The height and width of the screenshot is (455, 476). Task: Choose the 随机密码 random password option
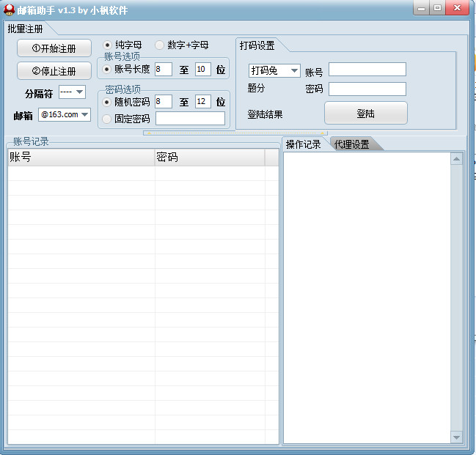(108, 102)
